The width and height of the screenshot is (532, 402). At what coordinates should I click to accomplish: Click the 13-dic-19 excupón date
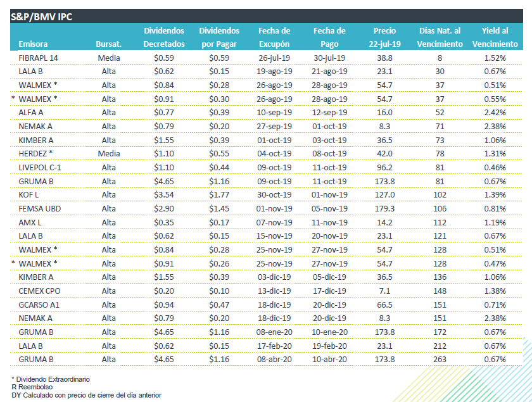274,291
